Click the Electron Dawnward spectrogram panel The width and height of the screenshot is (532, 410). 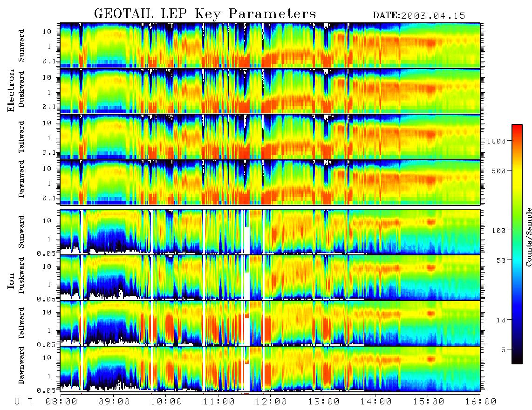coord(270,183)
